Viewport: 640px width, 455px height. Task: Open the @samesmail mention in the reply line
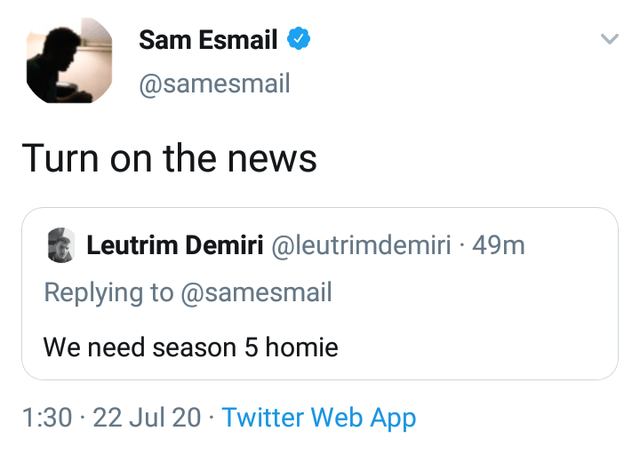click(256, 293)
